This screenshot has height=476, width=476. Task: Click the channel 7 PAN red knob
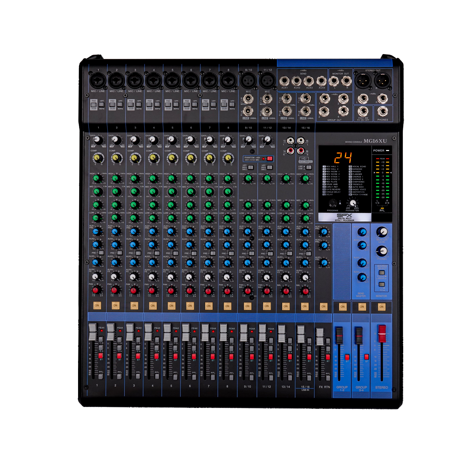pos(208,291)
